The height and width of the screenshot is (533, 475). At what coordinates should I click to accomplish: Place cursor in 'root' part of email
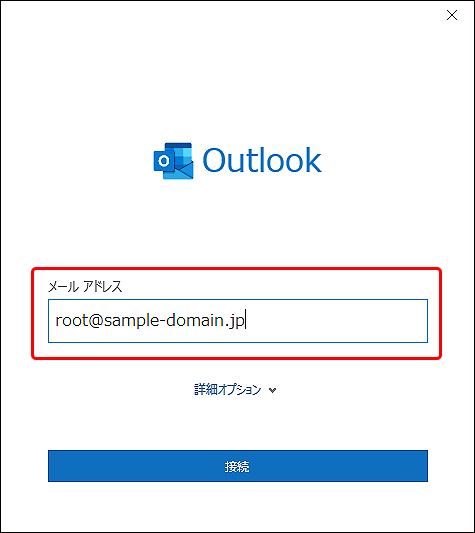click(x=72, y=321)
